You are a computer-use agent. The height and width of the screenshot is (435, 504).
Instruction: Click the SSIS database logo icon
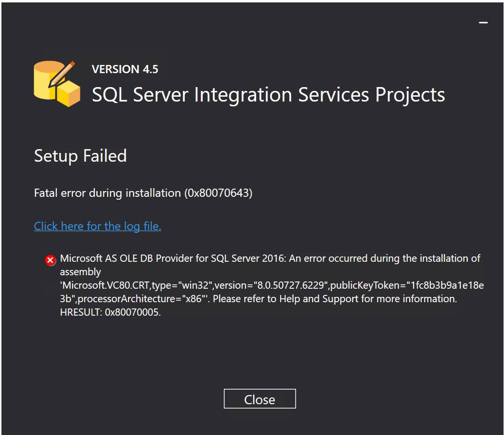click(57, 84)
